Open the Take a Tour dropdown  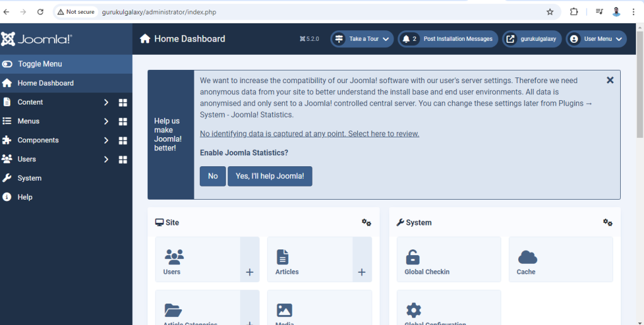click(362, 39)
